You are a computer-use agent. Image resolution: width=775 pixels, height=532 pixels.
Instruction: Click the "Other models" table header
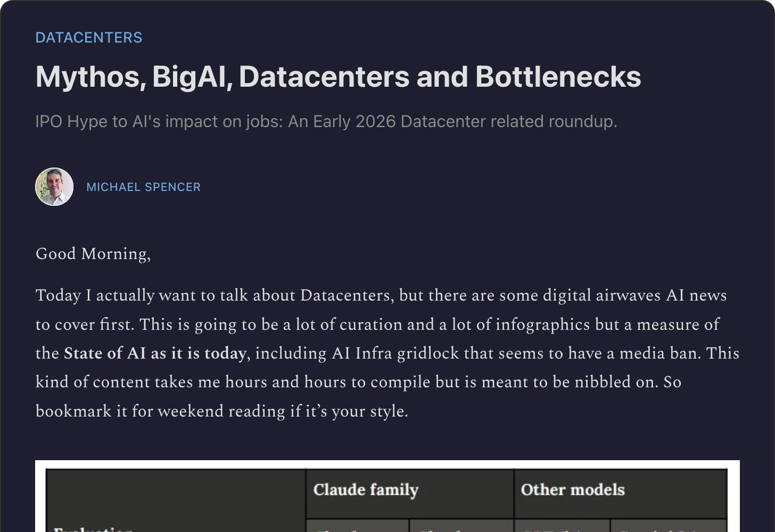pos(573,490)
